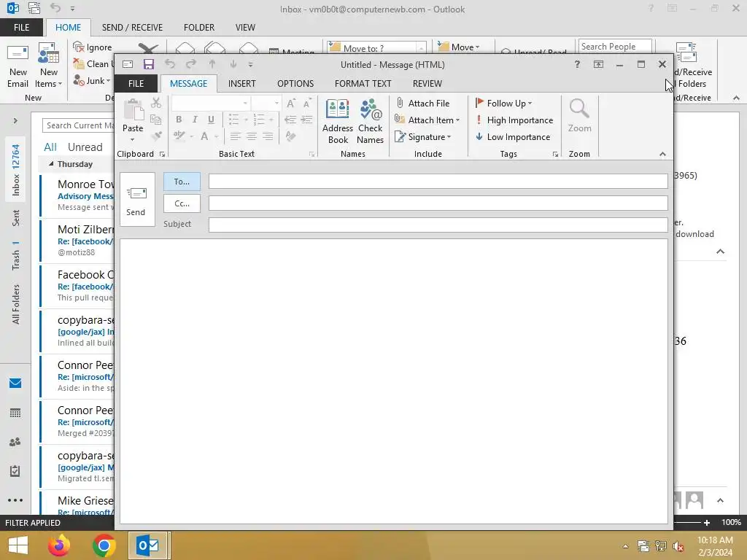Toggle Italic formatting
The width and height of the screenshot is (747, 560).
pos(195,120)
